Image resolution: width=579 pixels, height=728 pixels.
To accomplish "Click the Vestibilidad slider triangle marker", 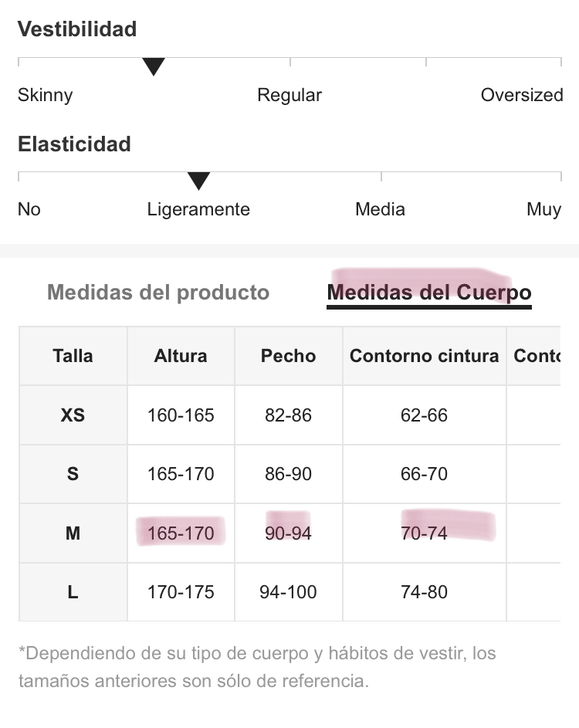I will [x=154, y=66].
